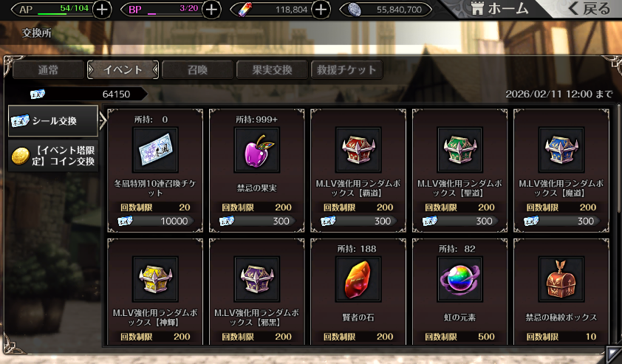Image resolution: width=622 pixels, height=364 pixels.
Task: Choose the blue 魔道 random box icon
Action: 561,150
